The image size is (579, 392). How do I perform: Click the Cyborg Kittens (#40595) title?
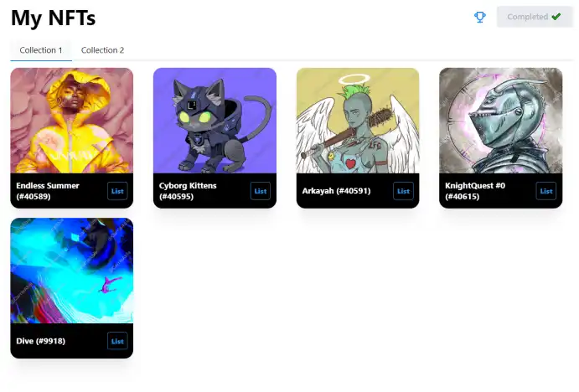pyautogui.click(x=188, y=191)
